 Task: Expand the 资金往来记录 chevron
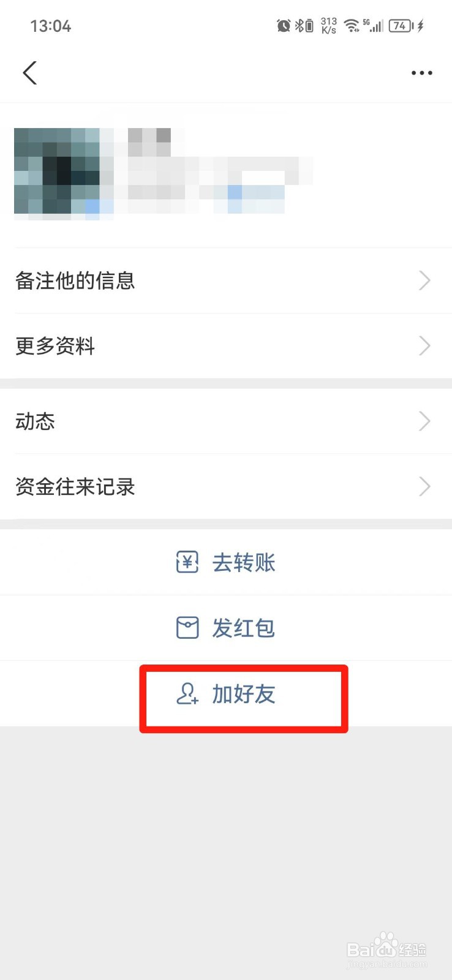tap(424, 487)
